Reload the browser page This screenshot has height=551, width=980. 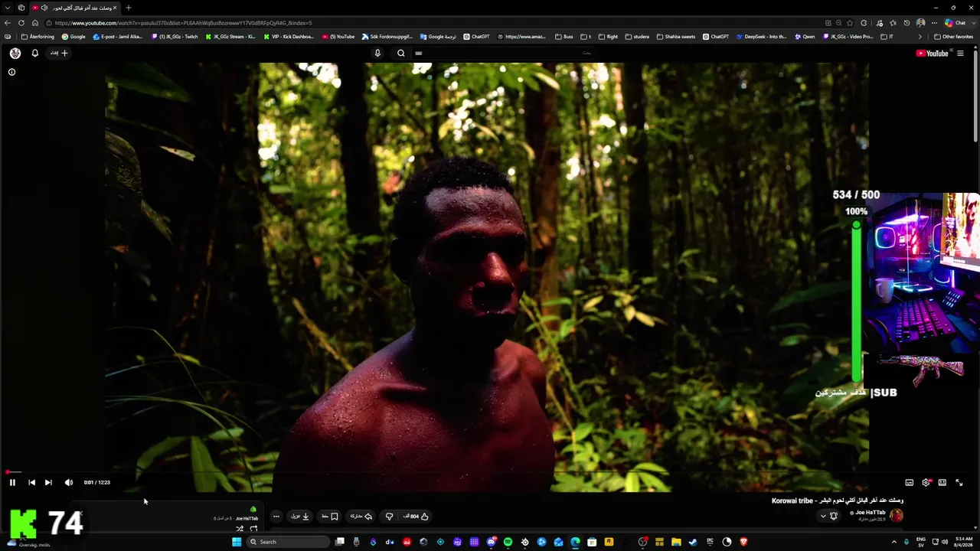click(21, 23)
